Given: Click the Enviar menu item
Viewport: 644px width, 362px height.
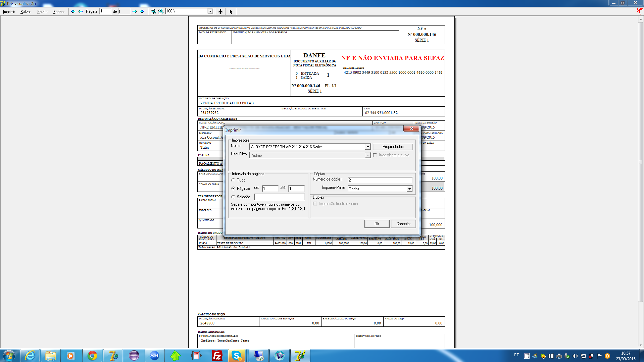Looking at the screenshot, I should pos(42,12).
